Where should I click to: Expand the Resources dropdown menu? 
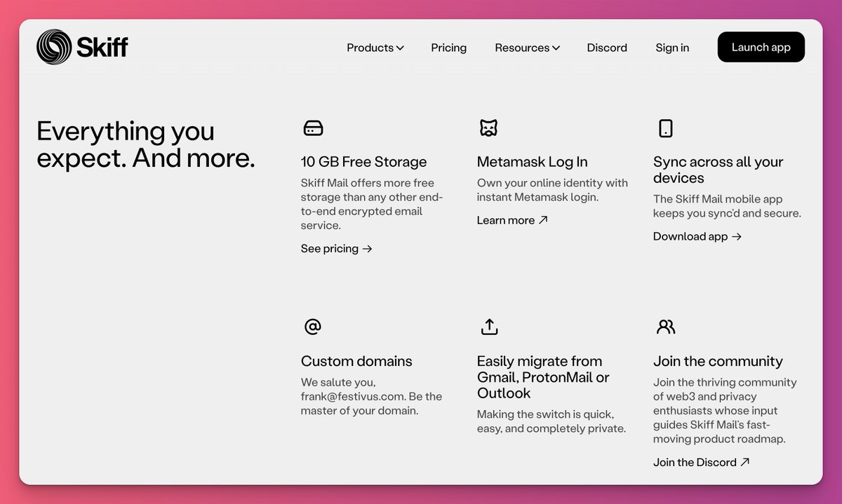(527, 48)
